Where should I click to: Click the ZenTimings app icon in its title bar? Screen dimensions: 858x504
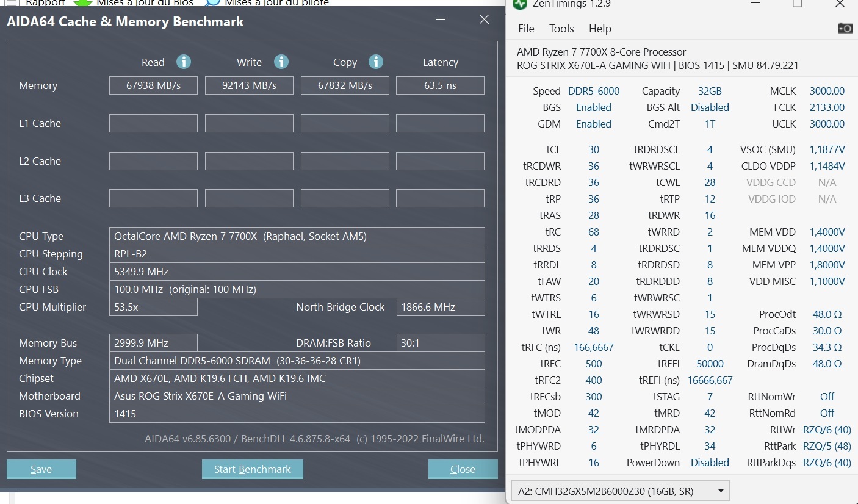(x=520, y=4)
